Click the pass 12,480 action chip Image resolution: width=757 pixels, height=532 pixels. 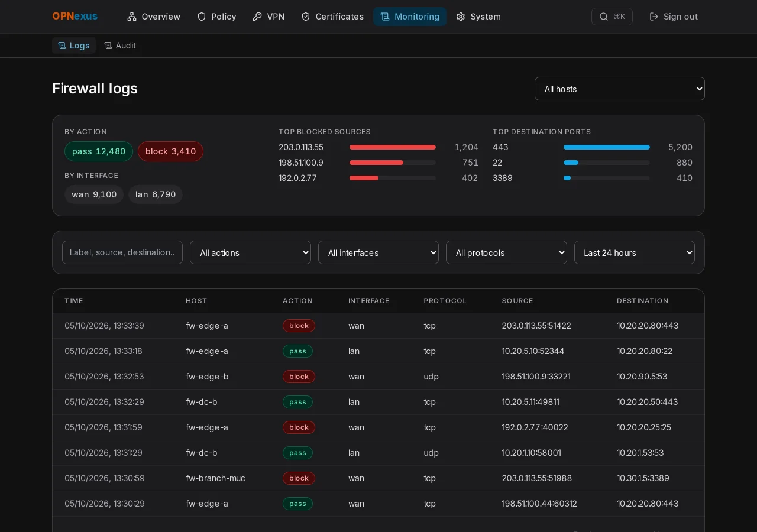click(x=99, y=151)
